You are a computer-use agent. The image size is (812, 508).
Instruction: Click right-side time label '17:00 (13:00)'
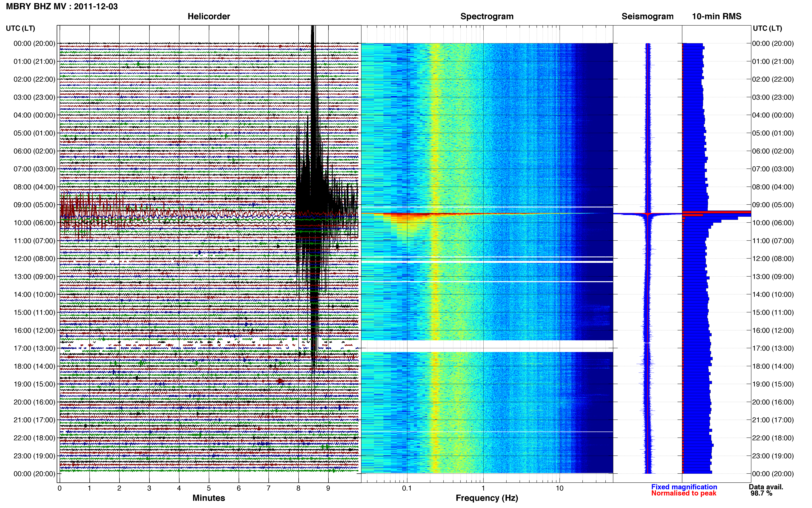point(773,348)
